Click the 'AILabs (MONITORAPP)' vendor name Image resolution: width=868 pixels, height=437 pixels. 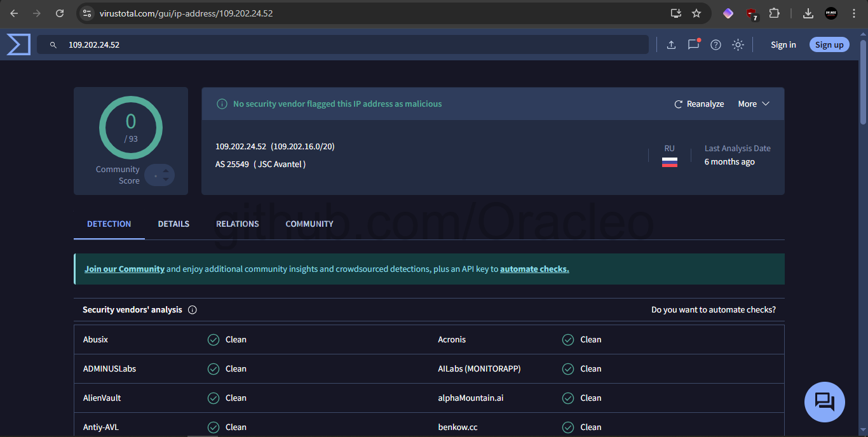click(479, 369)
